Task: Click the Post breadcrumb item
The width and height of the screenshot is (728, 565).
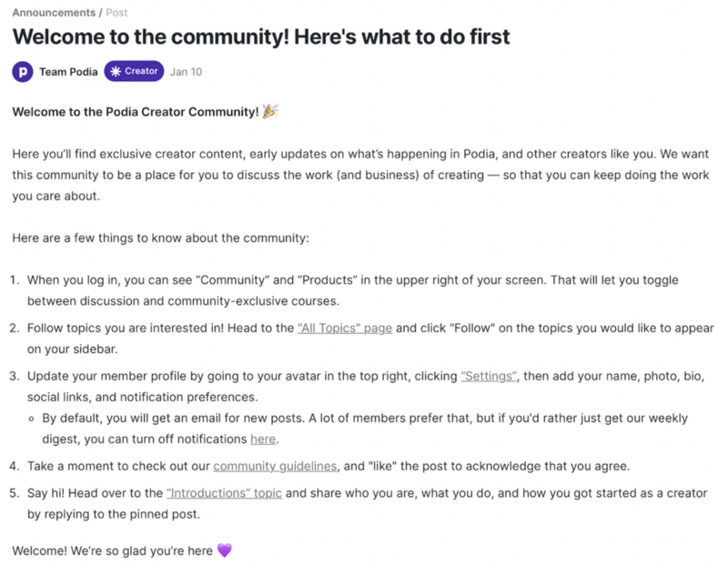Action: tap(116, 13)
